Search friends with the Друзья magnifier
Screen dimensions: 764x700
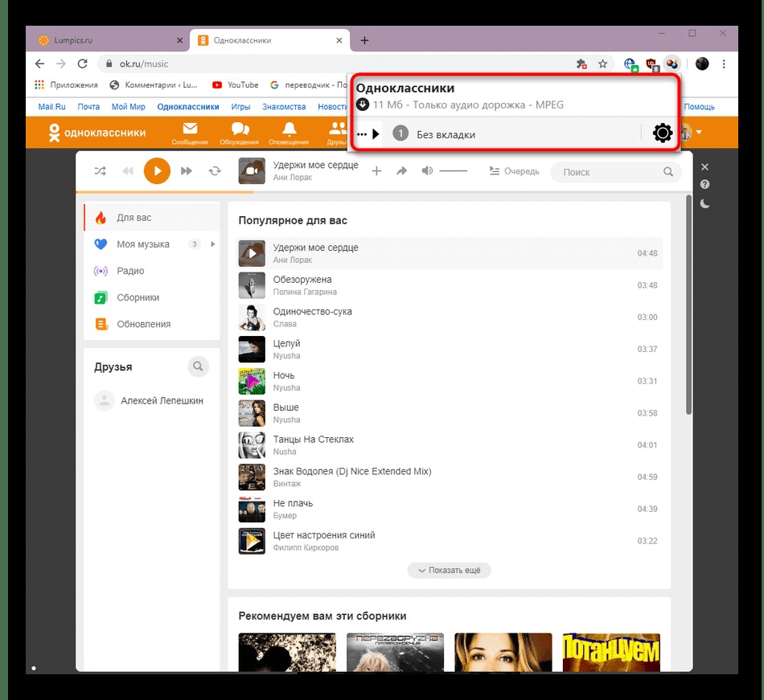coord(198,366)
